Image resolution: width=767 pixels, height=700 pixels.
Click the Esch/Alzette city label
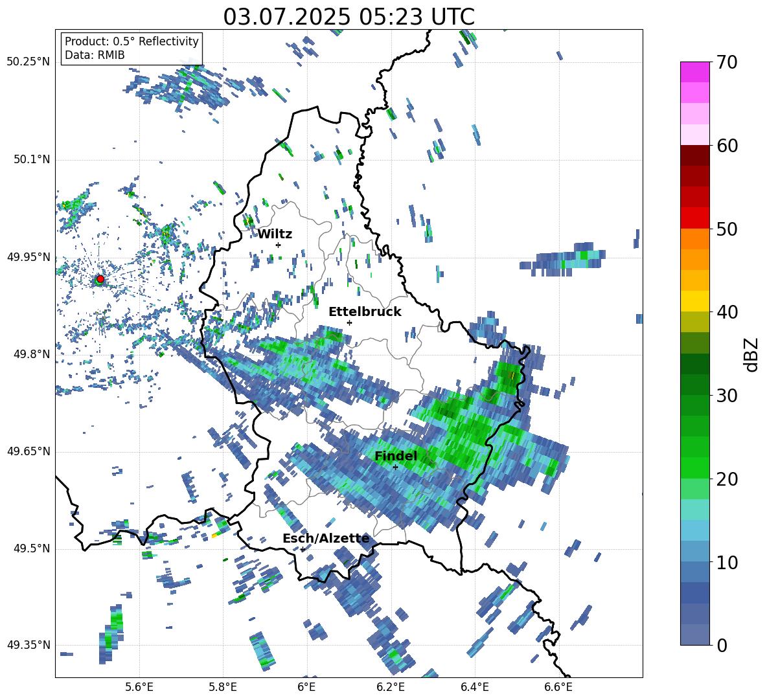point(326,539)
